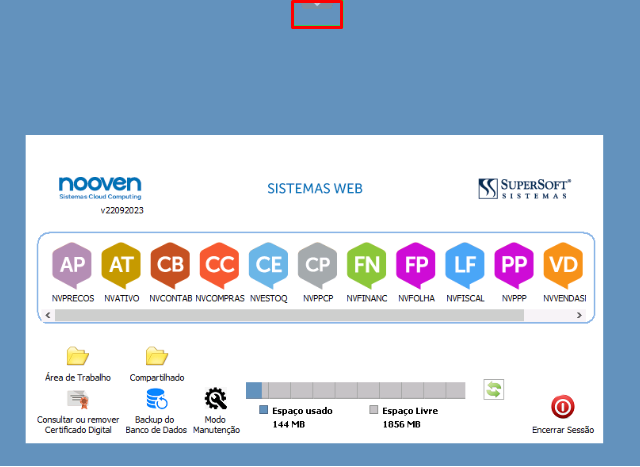This screenshot has width=640, height=467.
Task: Open the NVPRECOS (AP) module
Action: [x=72, y=266]
